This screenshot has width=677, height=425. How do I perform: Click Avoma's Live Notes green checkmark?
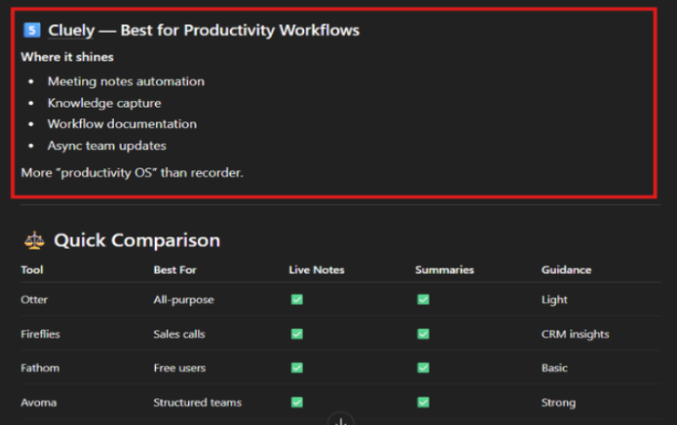(297, 402)
